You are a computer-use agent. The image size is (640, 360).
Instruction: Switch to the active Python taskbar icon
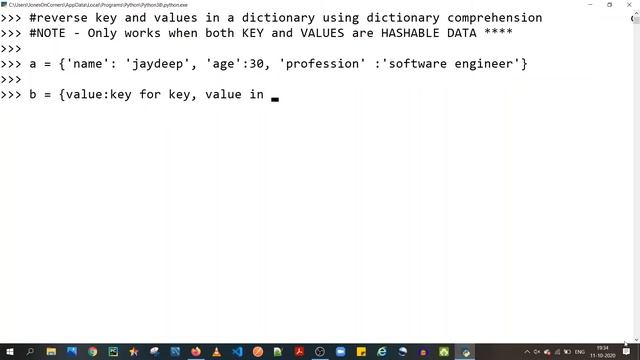click(465, 351)
